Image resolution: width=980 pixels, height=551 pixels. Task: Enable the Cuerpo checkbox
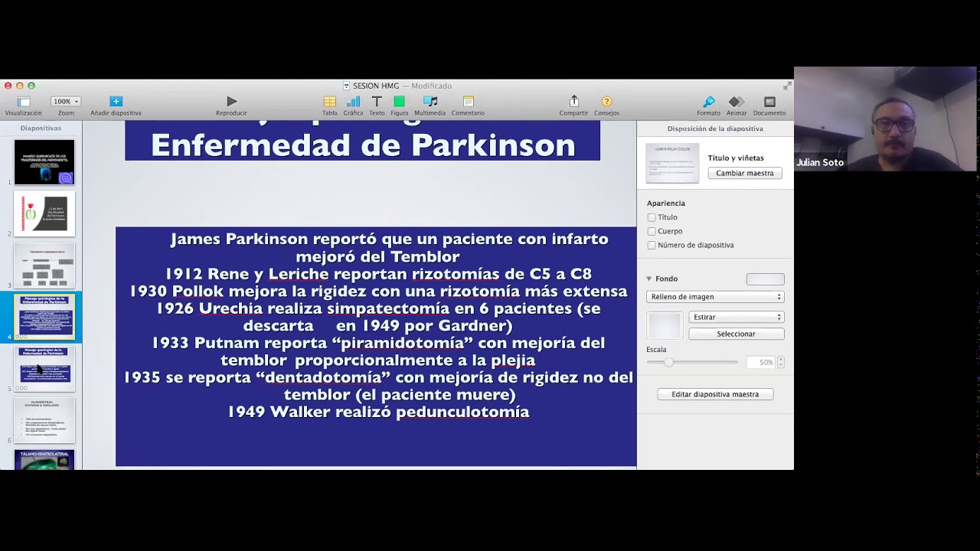click(652, 231)
